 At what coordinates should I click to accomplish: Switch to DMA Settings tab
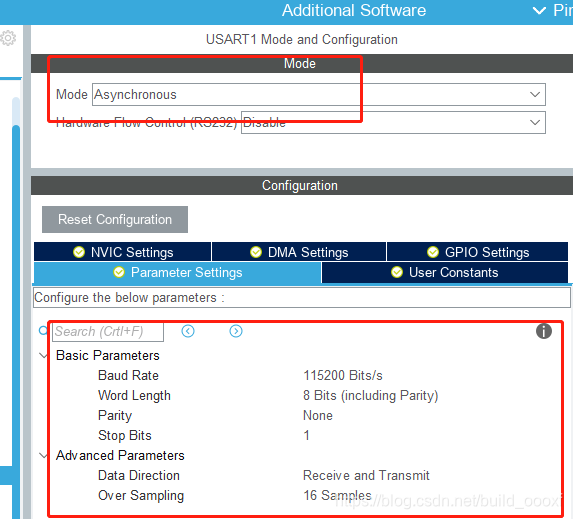(299, 252)
